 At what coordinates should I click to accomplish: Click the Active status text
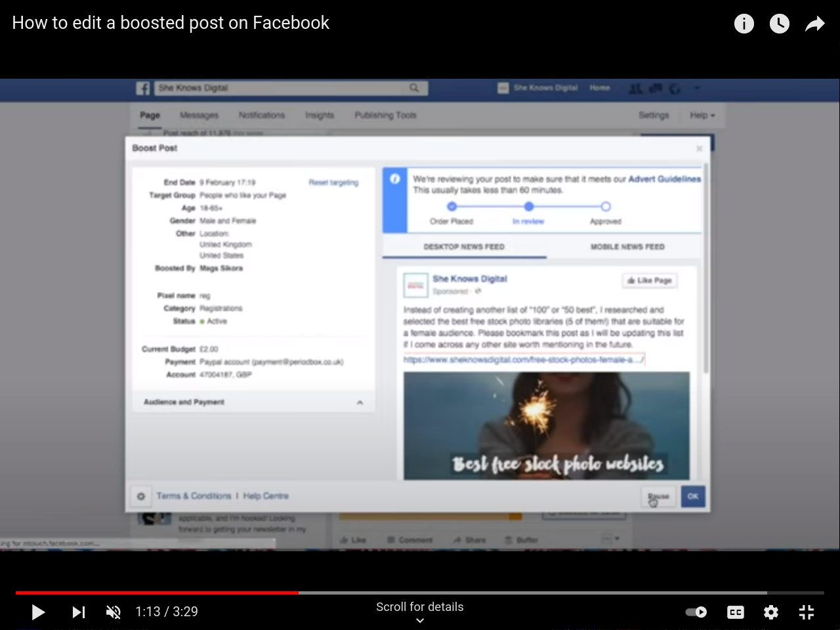click(x=217, y=322)
